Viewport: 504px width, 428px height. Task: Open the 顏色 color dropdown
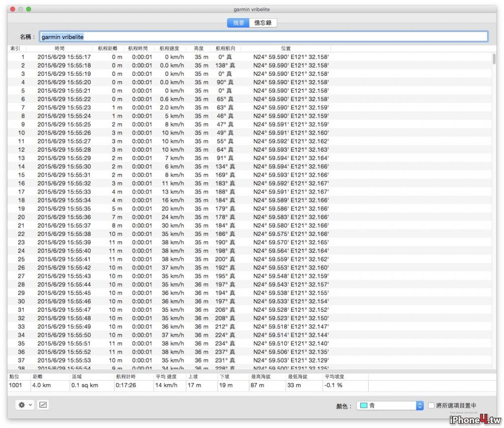point(390,405)
